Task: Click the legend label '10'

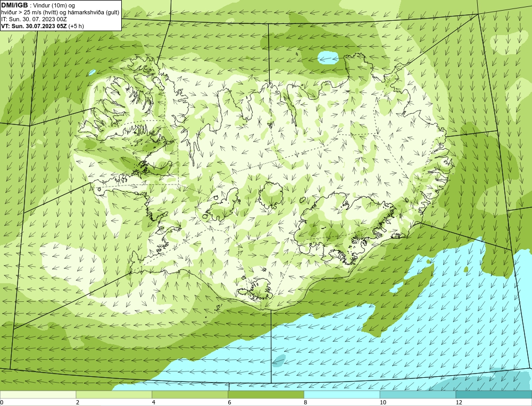Action: coord(383,403)
